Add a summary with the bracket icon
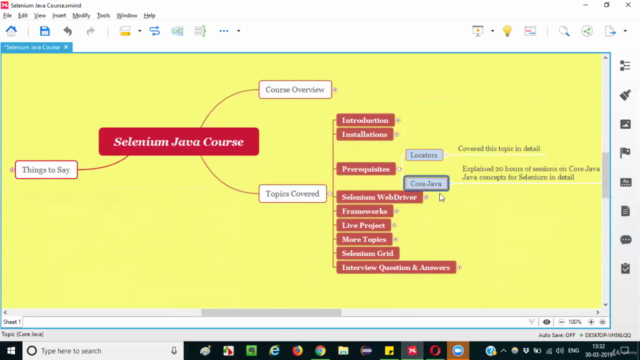 click(x=200, y=31)
